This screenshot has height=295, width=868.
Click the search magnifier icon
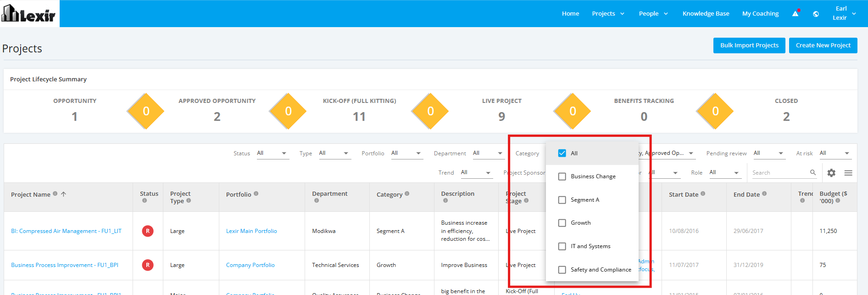813,172
